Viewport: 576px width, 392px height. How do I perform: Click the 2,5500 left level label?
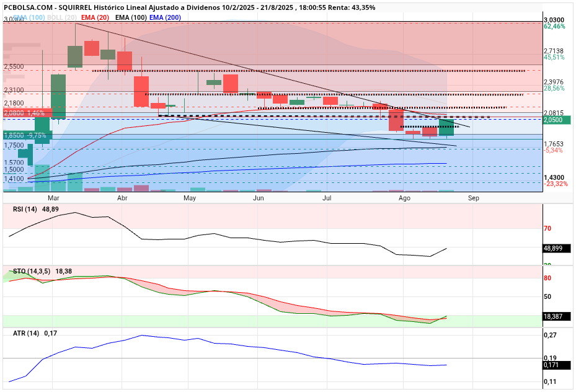coord(14,67)
